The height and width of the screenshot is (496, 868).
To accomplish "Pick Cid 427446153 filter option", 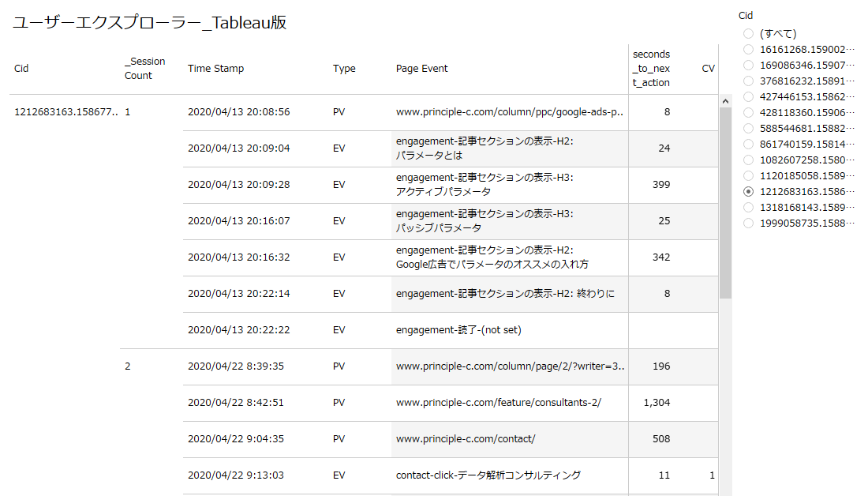I will point(748,97).
